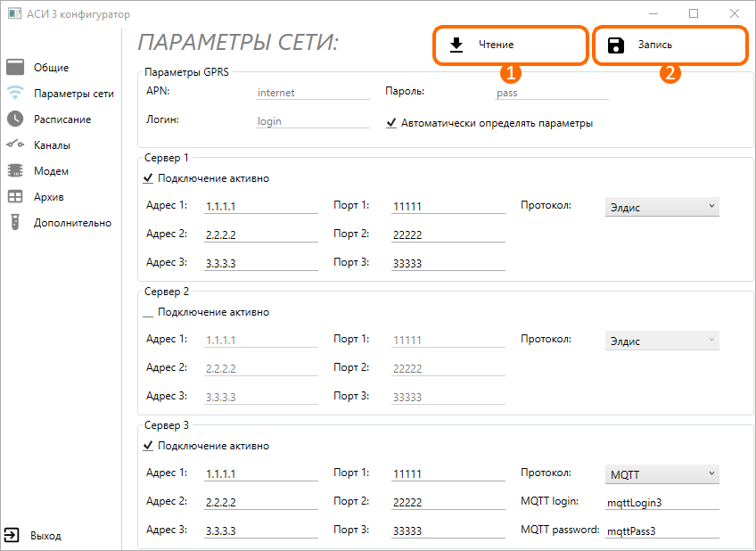
Task: Click Сервер 3 Порт 3 field
Action: pyautogui.click(x=448, y=530)
